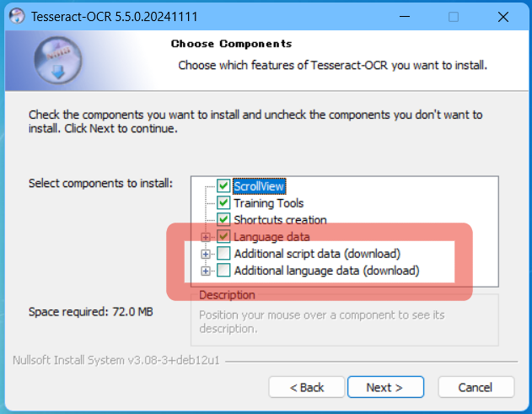The image size is (532, 414).
Task: Expand the Additional script data node
Action: [x=206, y=254]
